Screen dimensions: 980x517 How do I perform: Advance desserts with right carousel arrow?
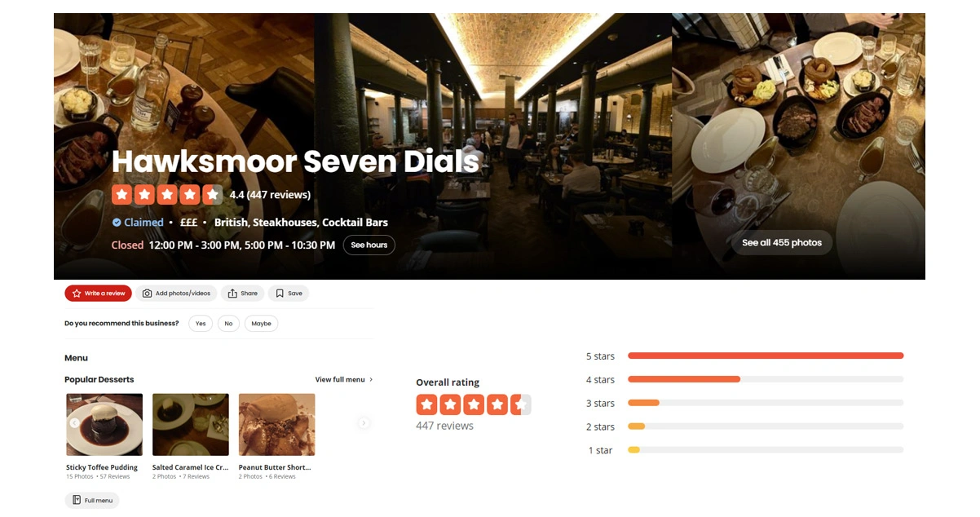[x=364, y=423]
